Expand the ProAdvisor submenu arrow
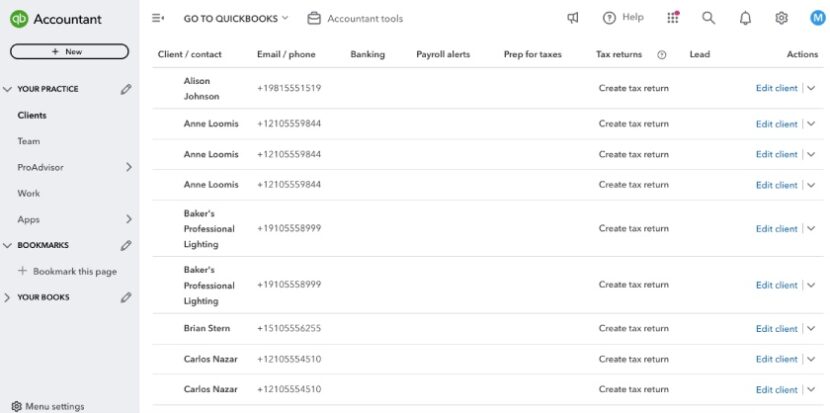This screenshot has width=830, height=413. tap(128, 167)
